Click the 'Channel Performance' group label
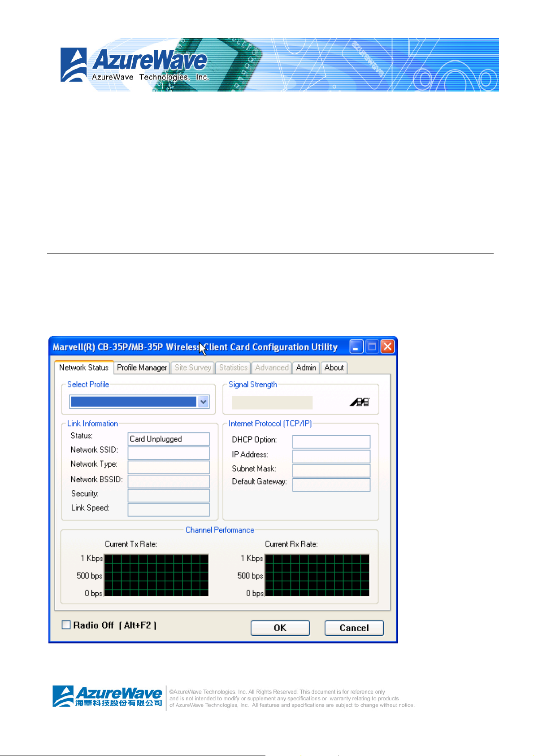Screen dimensions: 534x756 220,530
